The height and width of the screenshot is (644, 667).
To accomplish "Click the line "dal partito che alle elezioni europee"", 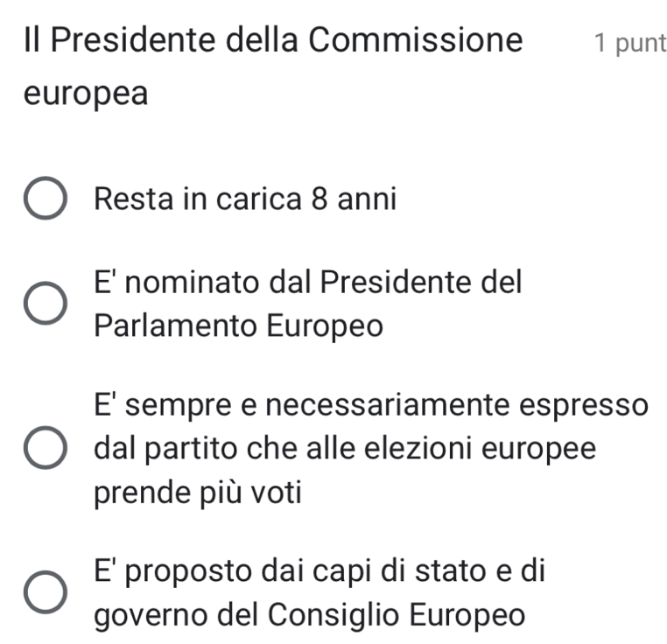I will click(346, 450).
